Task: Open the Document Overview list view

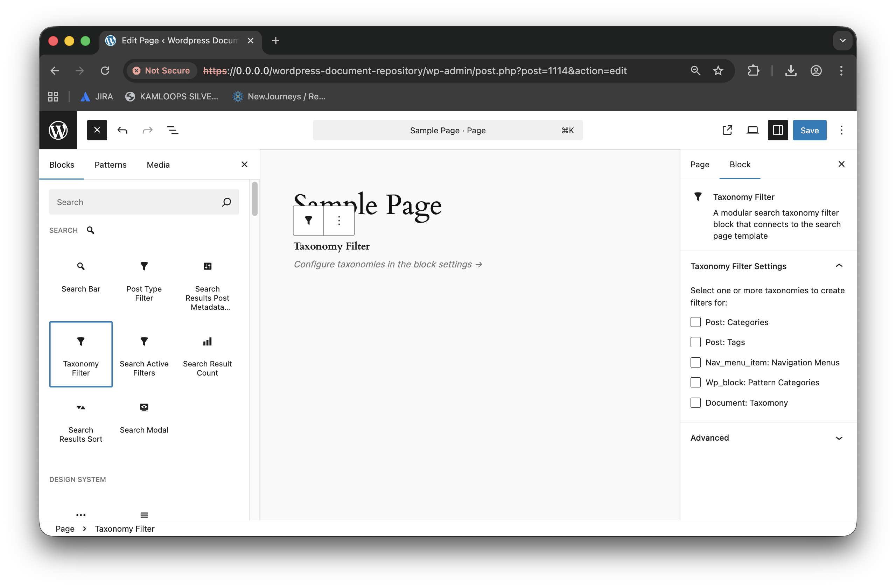Action: (173, 130)
